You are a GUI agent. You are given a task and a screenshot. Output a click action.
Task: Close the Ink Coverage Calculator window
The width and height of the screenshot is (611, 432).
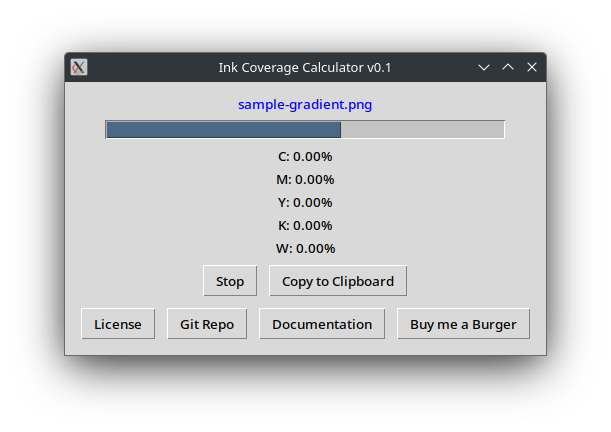532,67
